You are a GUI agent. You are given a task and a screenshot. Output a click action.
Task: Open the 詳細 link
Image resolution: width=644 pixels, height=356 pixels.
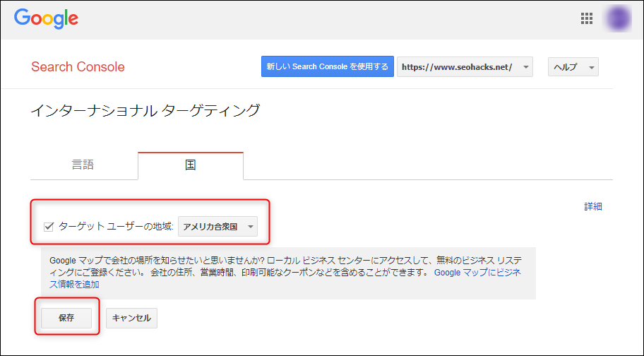(x=593, y=206)
